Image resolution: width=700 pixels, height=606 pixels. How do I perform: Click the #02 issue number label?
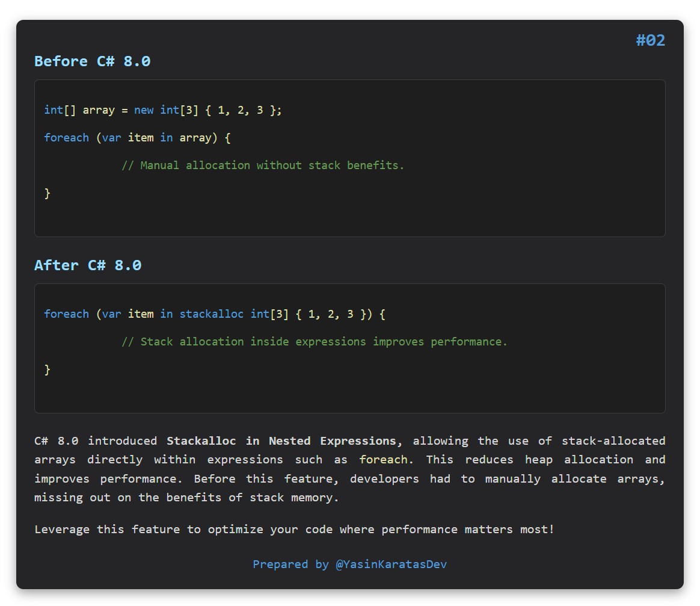650,40
